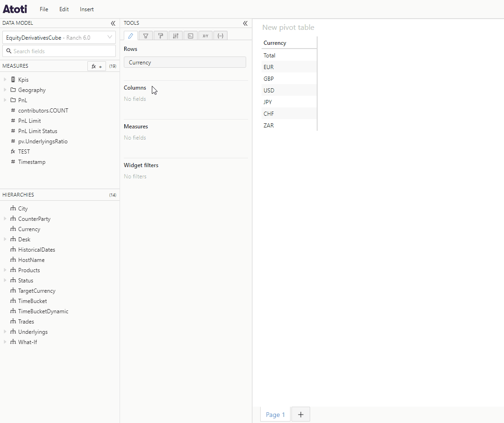Select the GBP row in pivot table

tap(289, 79)
